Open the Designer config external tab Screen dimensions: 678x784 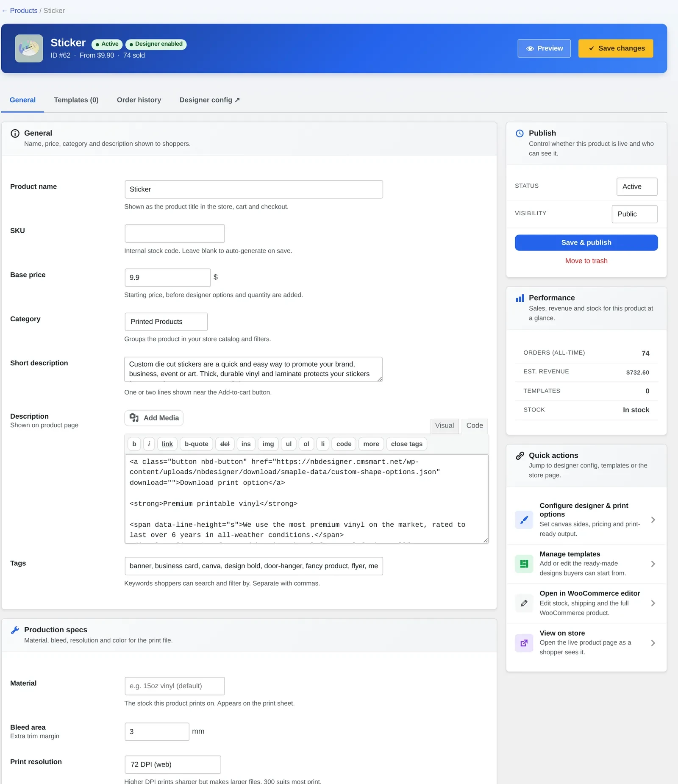[x=209, y=100]
